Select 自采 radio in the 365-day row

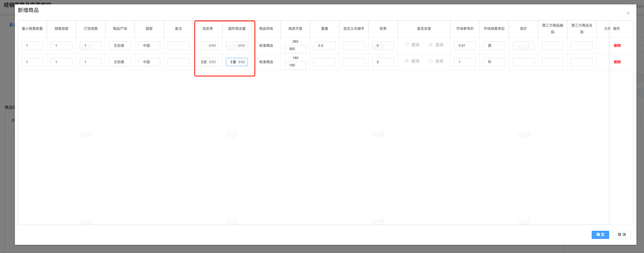coord(431,45)
